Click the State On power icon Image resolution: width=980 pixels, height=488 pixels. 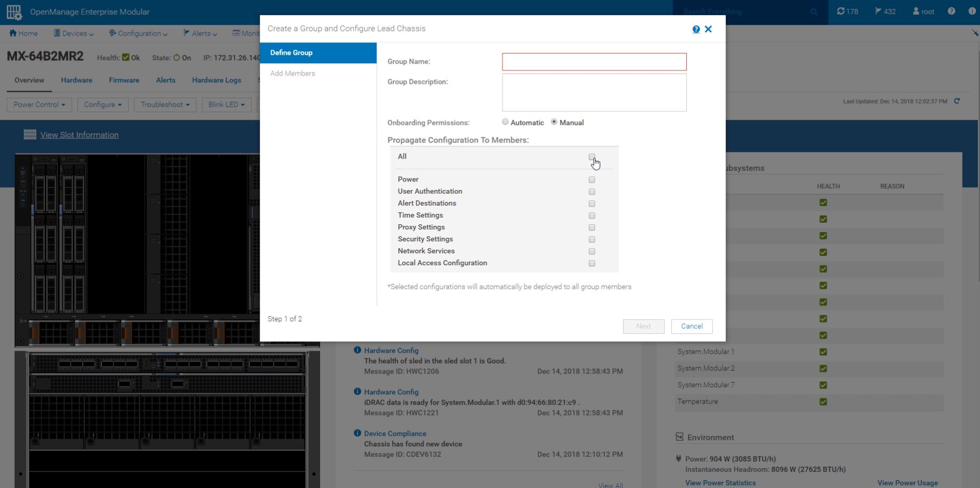tap(176, 58)
